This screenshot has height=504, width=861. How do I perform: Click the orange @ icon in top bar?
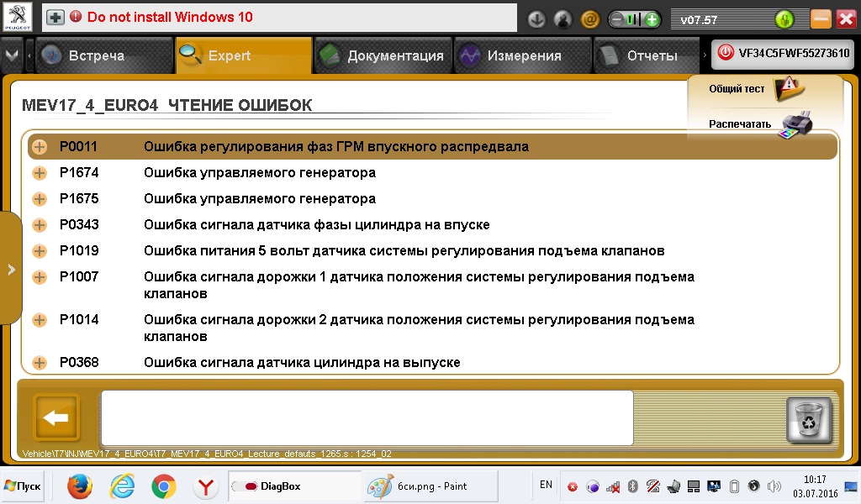(590, 18)
